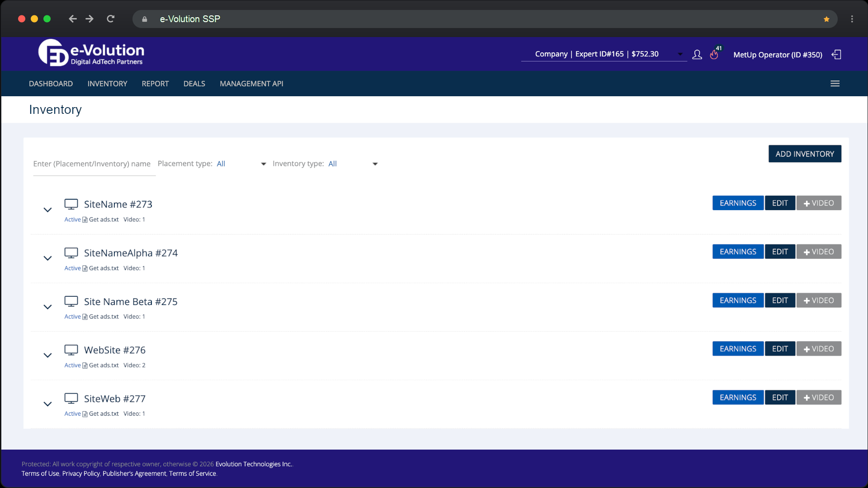View Earnings for SiteWeb #277
The width and height of the screenshot is (868, 488).
[x=738, y=398]
